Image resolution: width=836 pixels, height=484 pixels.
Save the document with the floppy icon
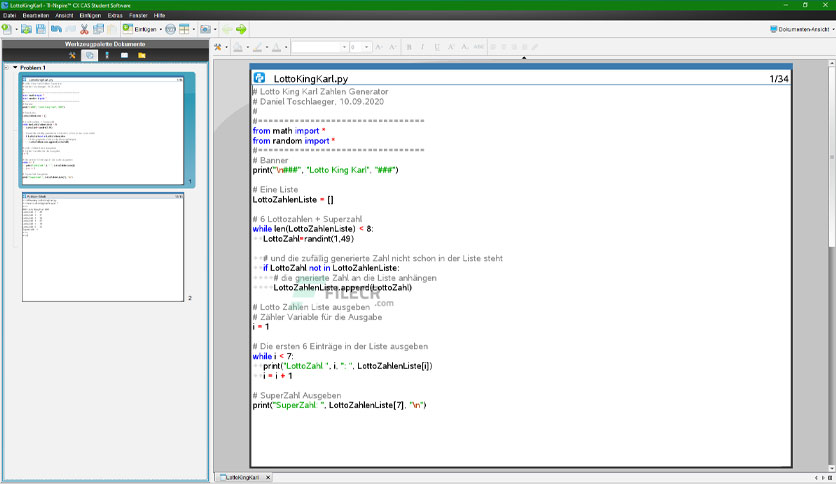[x=41, y=29]
